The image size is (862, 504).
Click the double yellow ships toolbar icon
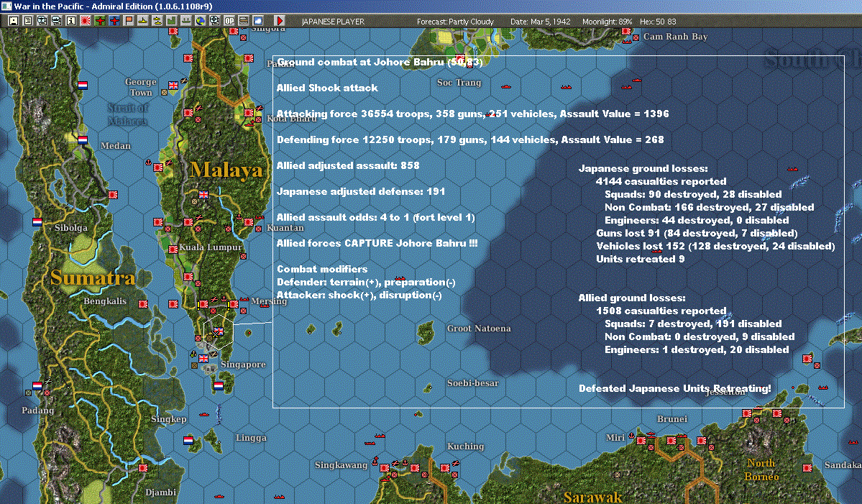pyautogui.click(x=157, y=21)
